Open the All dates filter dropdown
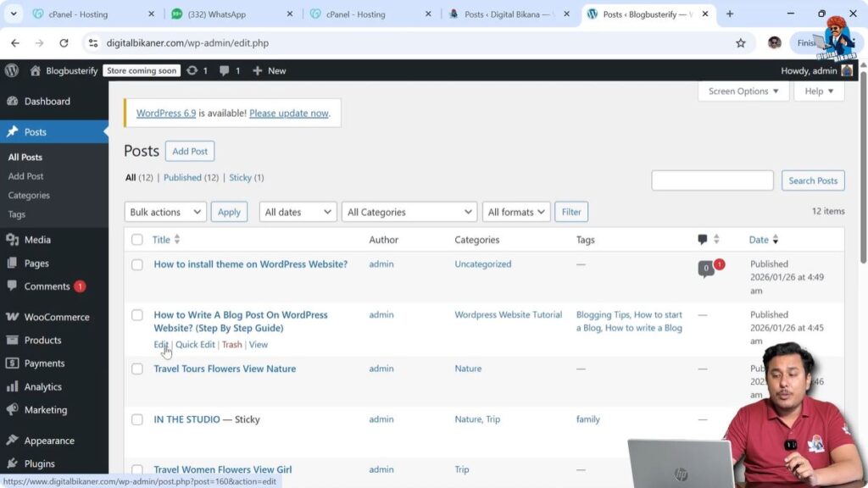 coord(298,212)
